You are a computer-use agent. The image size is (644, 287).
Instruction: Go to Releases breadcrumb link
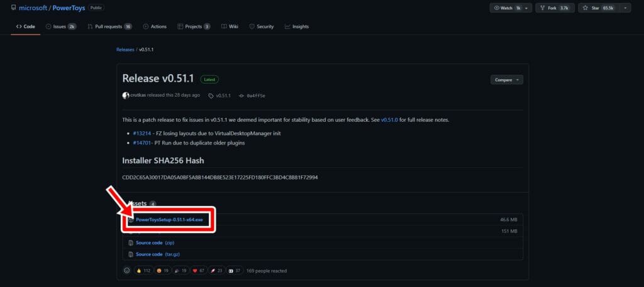125,49
